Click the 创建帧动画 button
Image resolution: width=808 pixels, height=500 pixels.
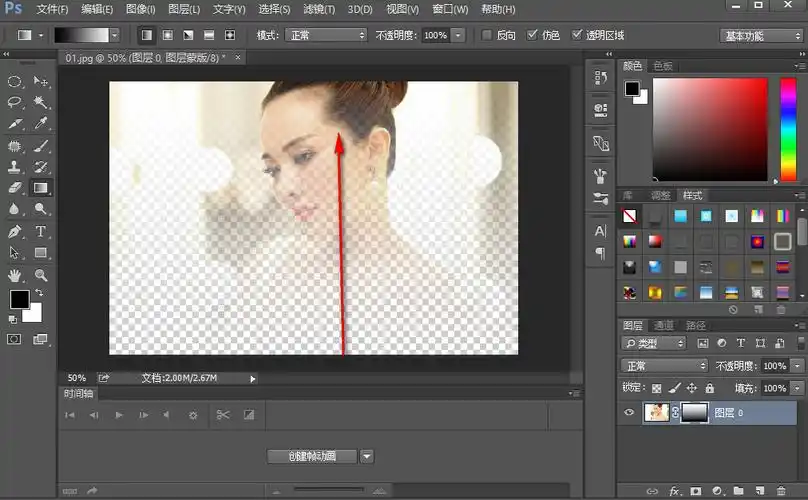point(312,456)
